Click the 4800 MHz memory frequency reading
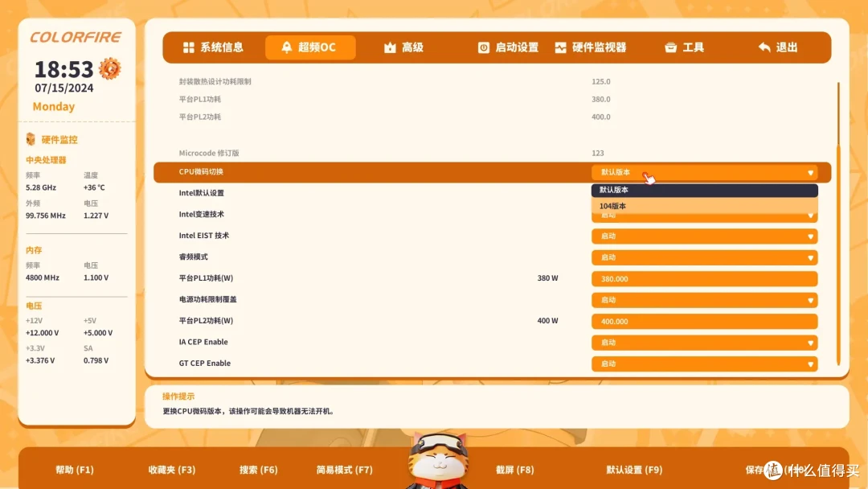Image resolution: width=868 pixels, height=489 pixels. (x=42, y=277)
